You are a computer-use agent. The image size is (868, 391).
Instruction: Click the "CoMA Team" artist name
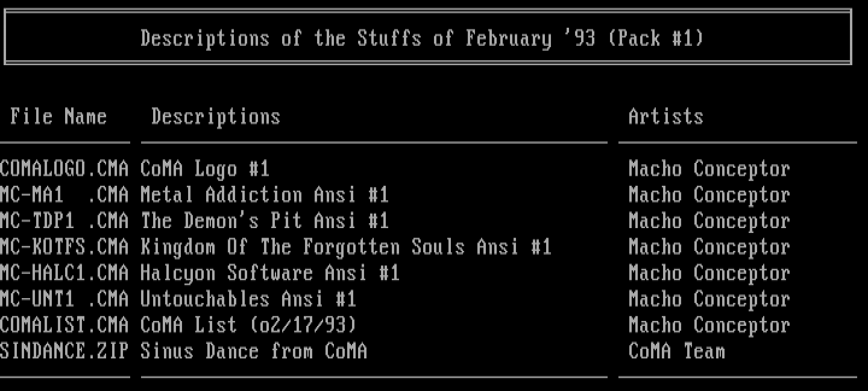pyautogui.click(x=676, y=351)
